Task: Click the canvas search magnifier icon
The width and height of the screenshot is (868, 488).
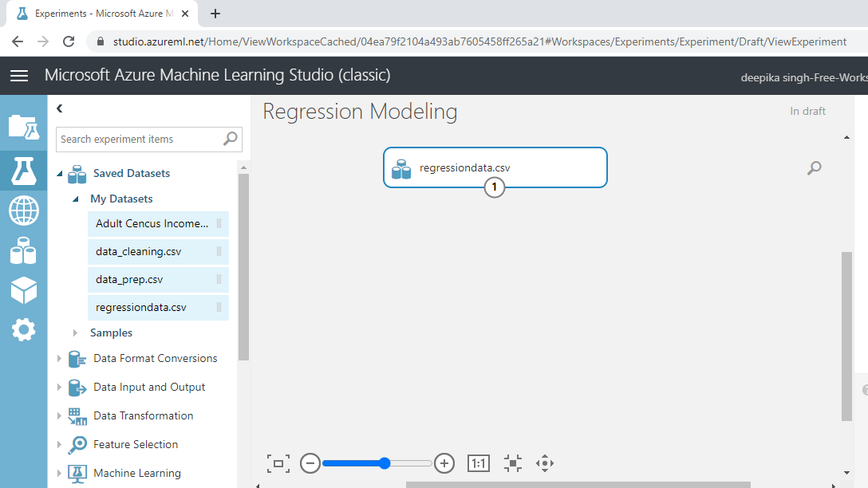Action: coord(814,168)
